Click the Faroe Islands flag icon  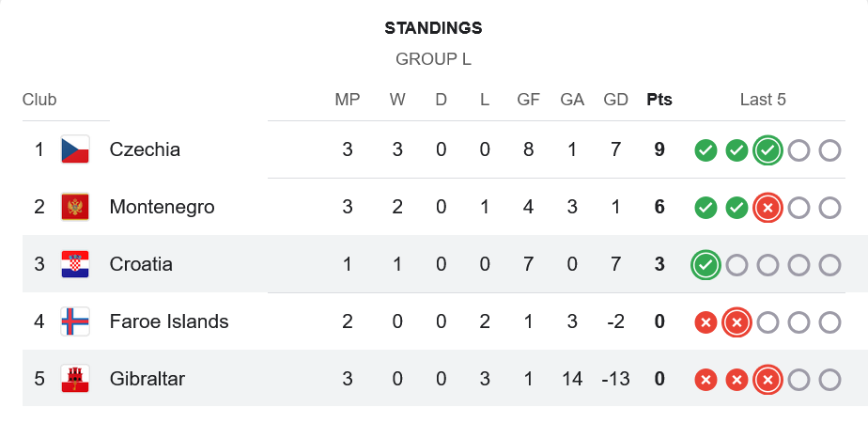tap(75, 321)
